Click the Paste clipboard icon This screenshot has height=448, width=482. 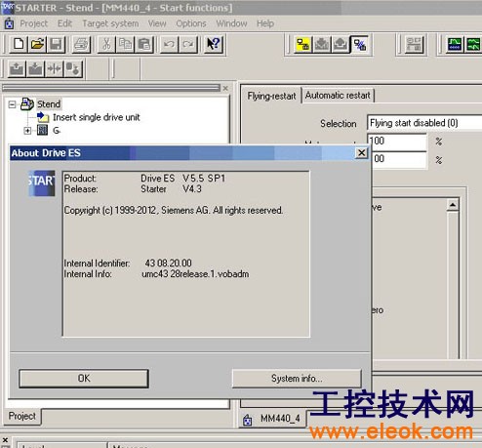(144, 44)
